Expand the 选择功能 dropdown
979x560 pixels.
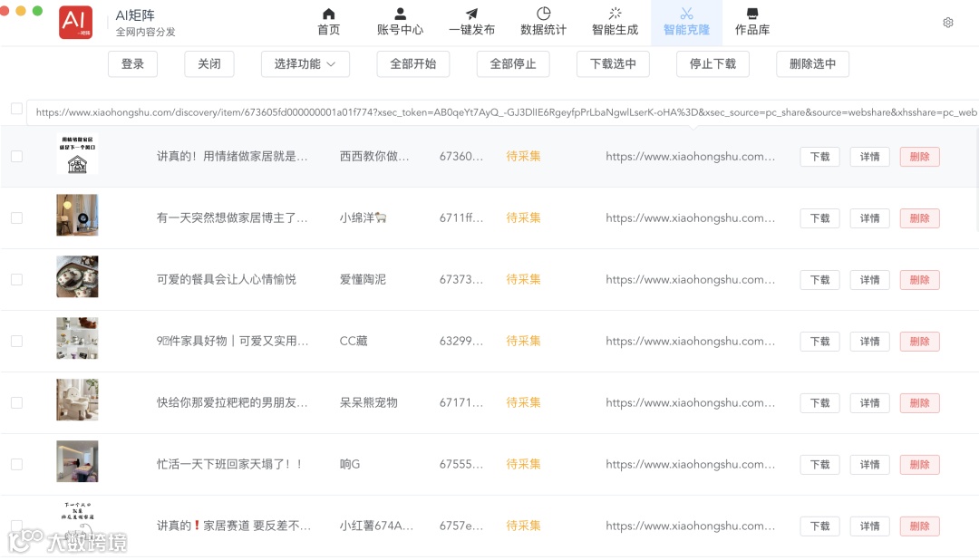305,63
